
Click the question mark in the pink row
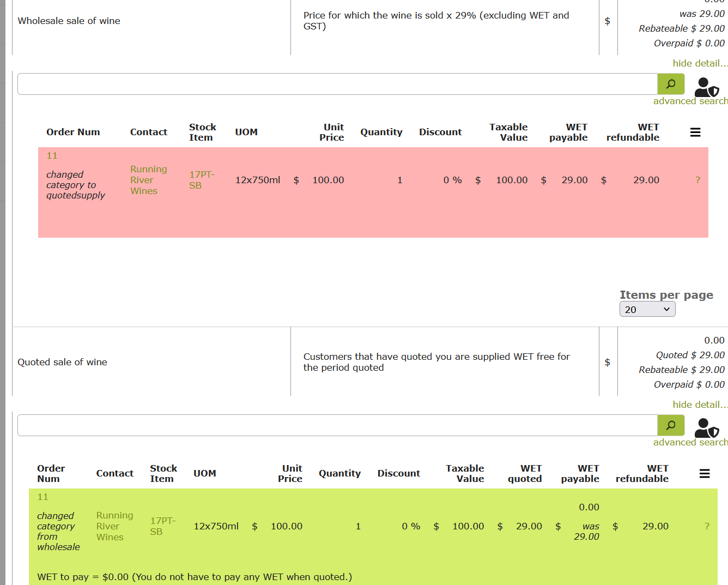[697, 180]
